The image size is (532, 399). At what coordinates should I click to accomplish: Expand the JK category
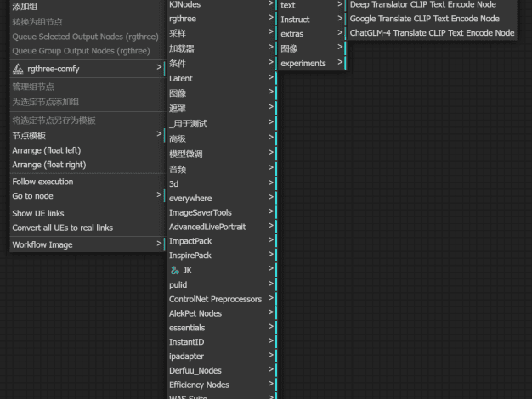click(x=222, y=270)
